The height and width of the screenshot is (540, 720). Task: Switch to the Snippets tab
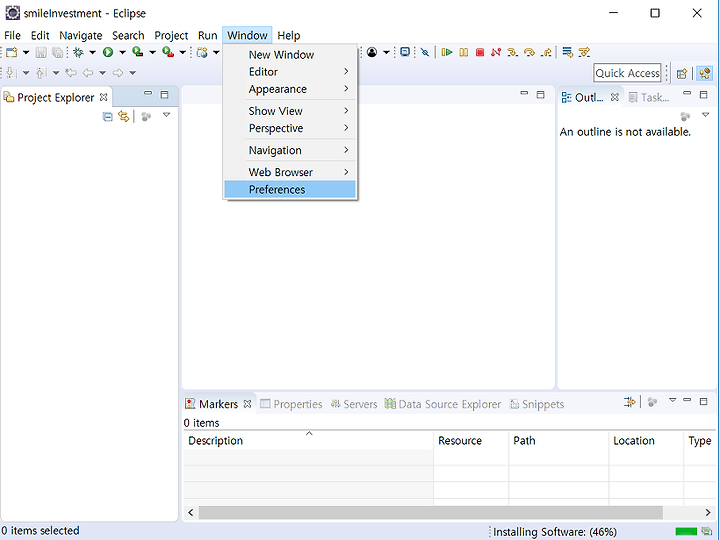point(537,404)
